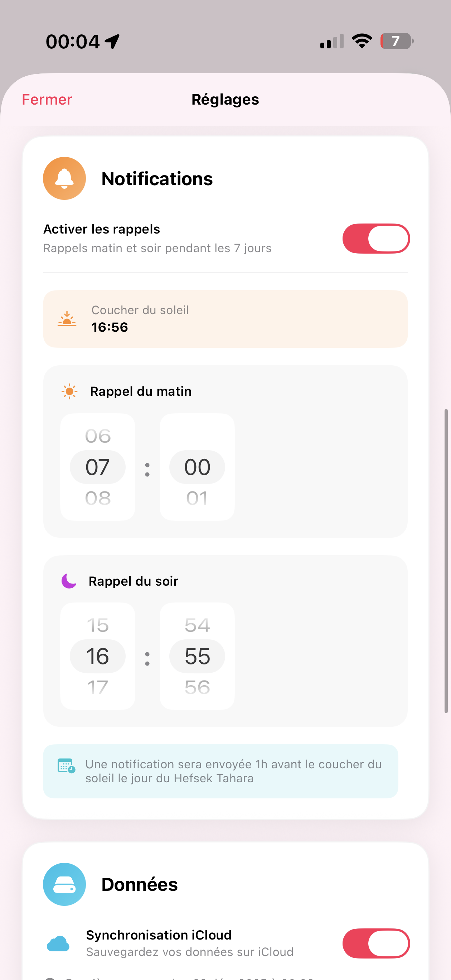Select minute 00 in the morning reminder

(197, 467)
